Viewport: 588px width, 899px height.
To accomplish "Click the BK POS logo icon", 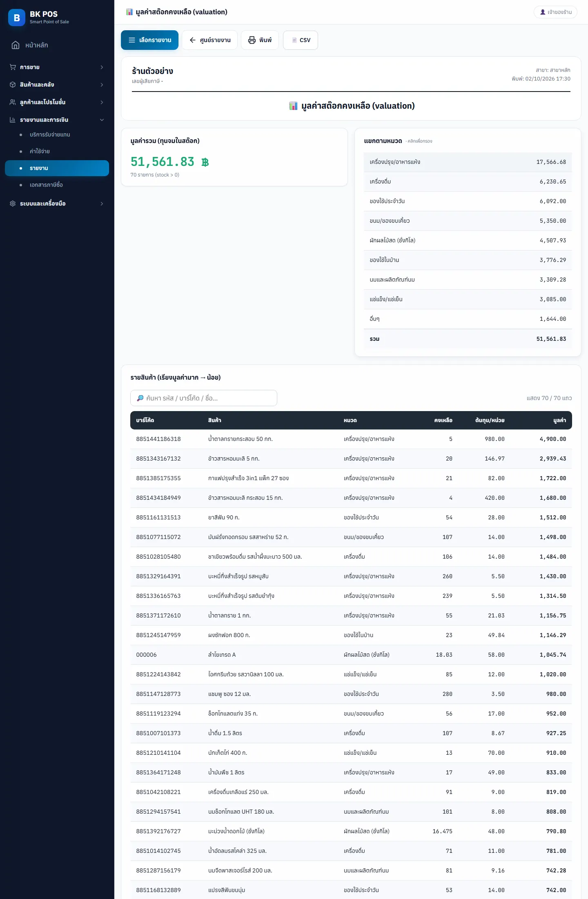I will pyautogui.click(x=17, y=18).
